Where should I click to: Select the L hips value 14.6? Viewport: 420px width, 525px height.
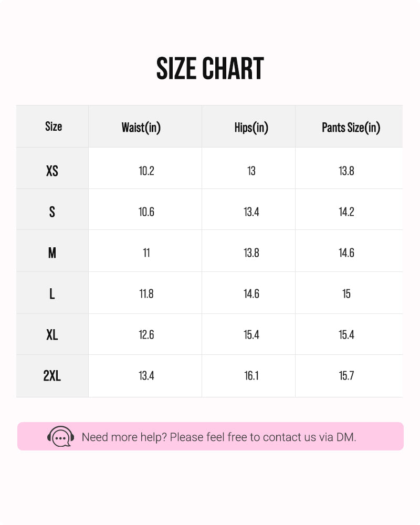(251, 293)
